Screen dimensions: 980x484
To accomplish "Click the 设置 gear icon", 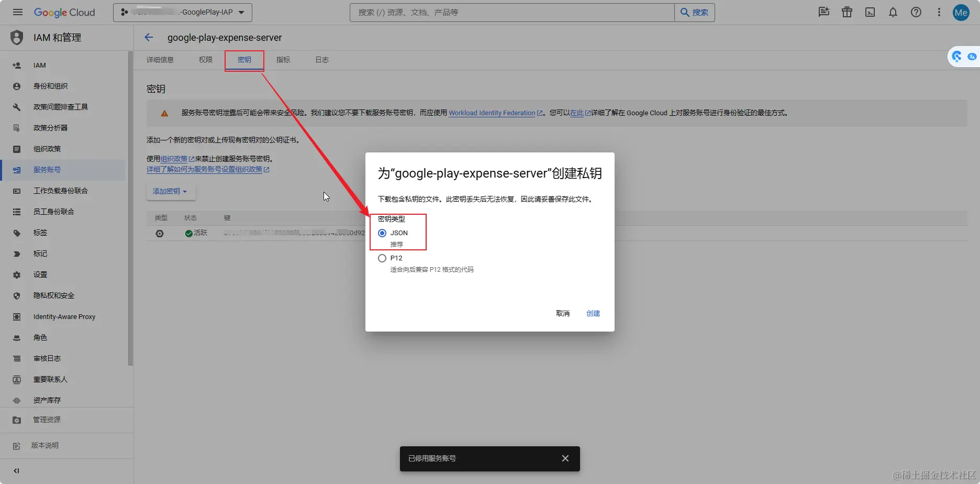I will (x=17, y=274).
